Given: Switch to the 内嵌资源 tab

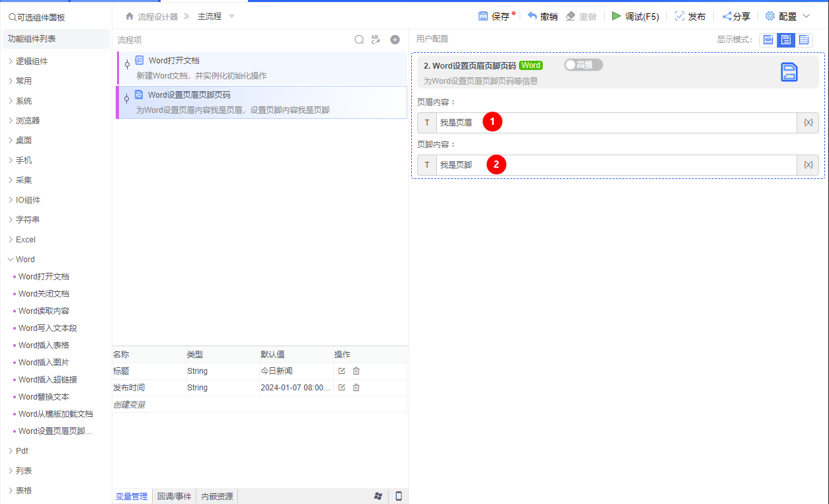Looking at the screenshot, I should click(x=217, y=495).
